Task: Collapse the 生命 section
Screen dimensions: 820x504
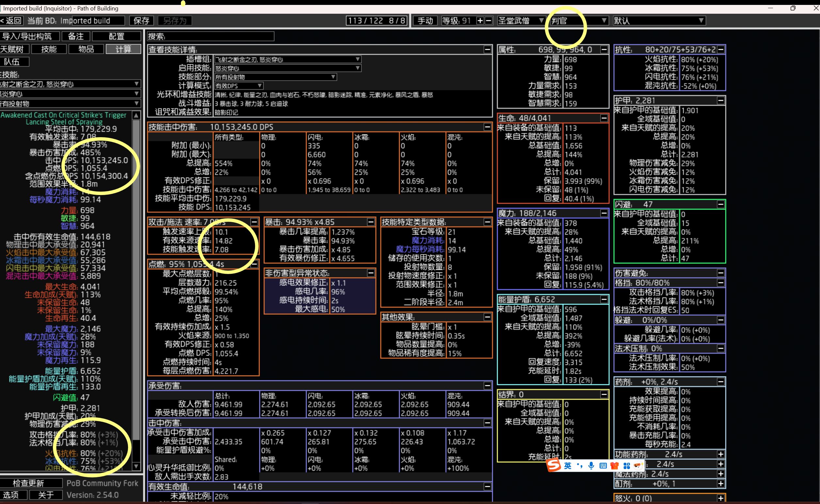Action: click(x=604, y=118)
